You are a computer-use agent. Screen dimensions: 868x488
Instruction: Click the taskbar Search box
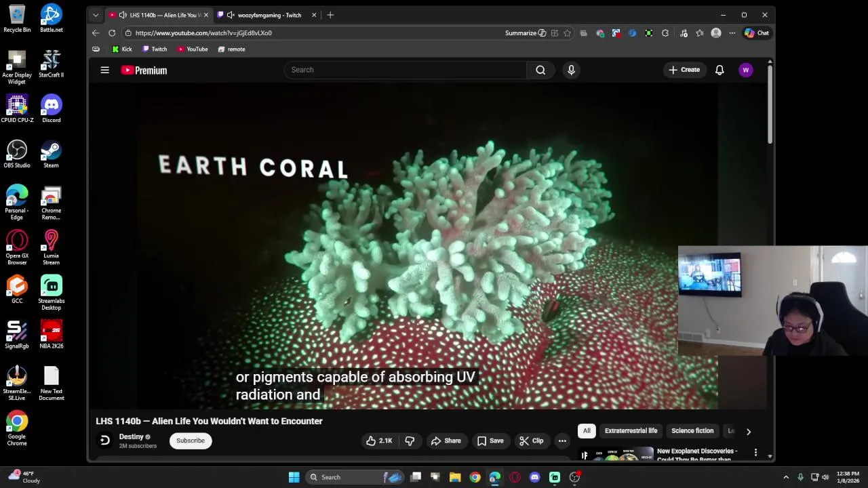click(355, 477)
